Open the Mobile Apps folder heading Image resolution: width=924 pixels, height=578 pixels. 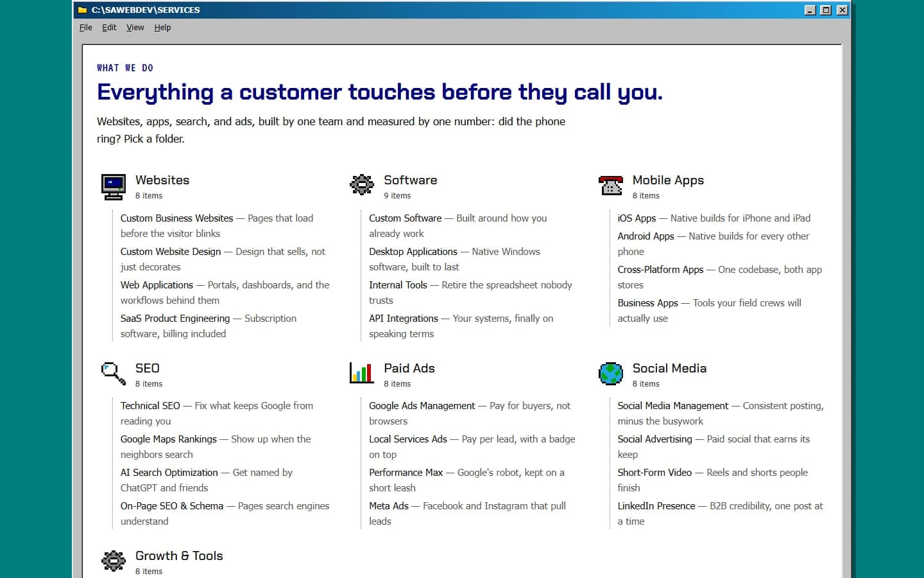[668, 180]
